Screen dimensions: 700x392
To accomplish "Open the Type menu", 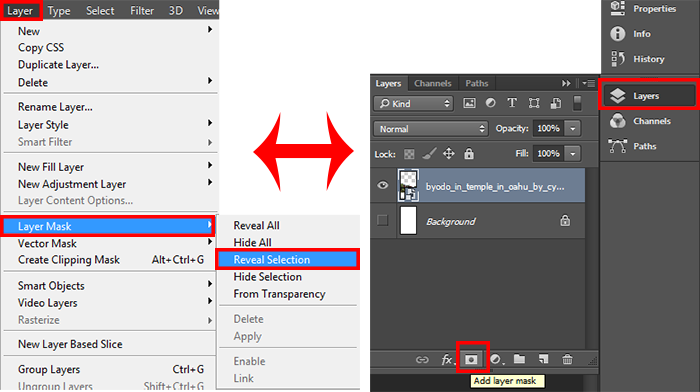I will click(x=59, y=10).
